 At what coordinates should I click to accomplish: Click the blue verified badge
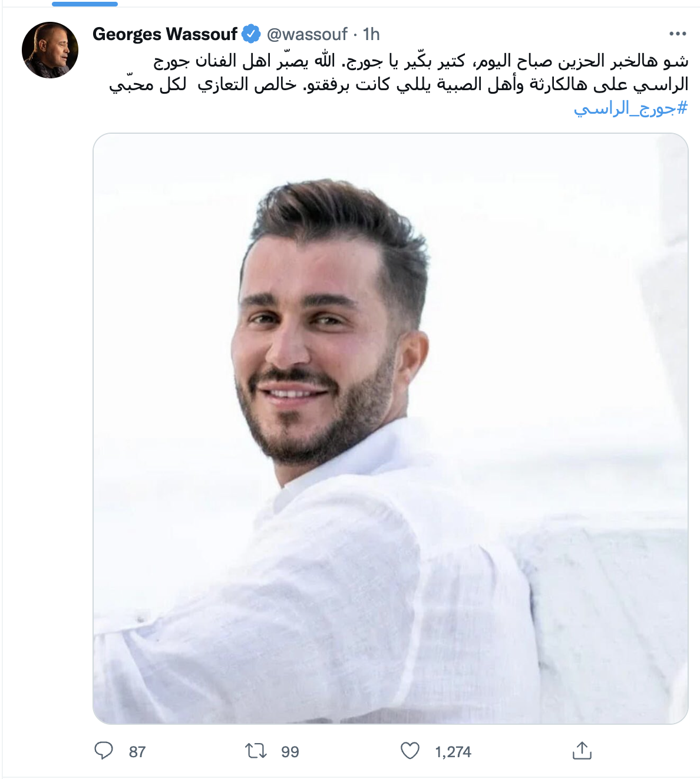(252, 34)
